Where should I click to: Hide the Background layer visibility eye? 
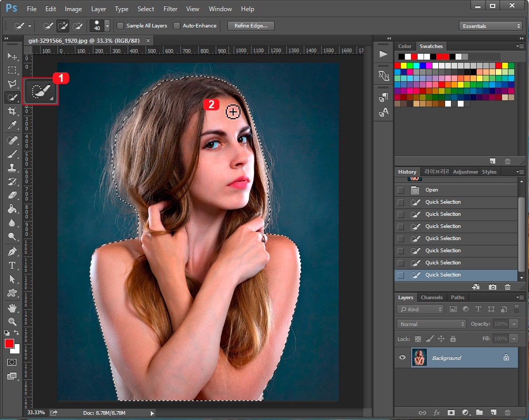(402, 358)
